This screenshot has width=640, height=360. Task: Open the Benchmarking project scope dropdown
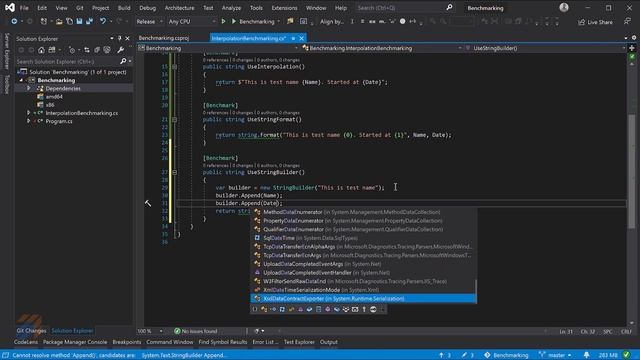point(218,48)
